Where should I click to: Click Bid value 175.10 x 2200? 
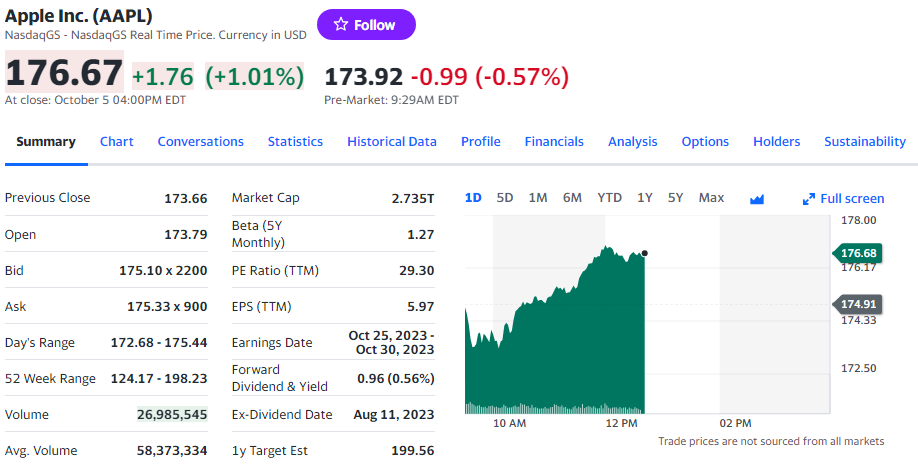point(163,270)
